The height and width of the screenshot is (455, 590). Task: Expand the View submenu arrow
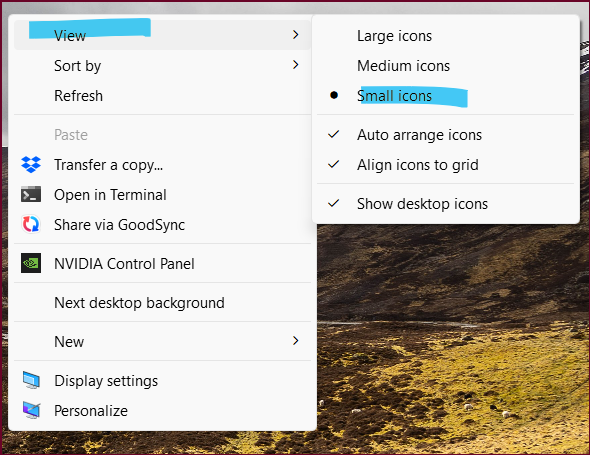tap(296, 35)
